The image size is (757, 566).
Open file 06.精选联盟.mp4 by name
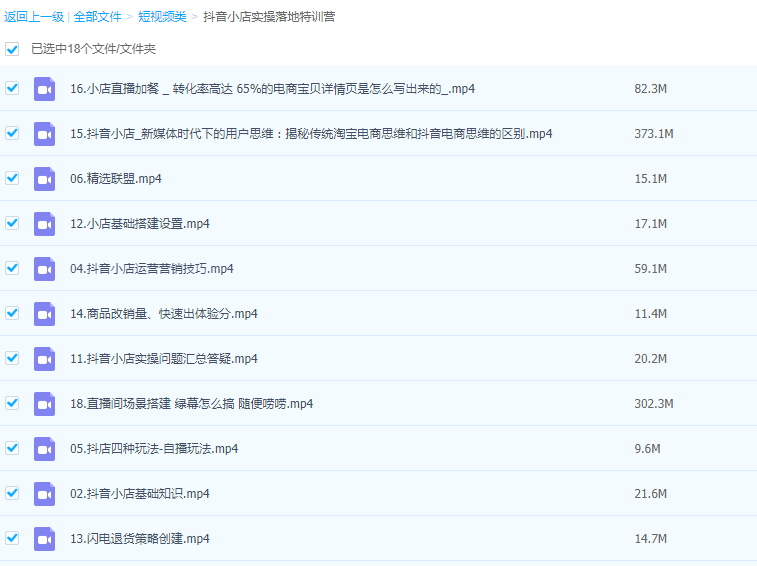pos(116,179)
